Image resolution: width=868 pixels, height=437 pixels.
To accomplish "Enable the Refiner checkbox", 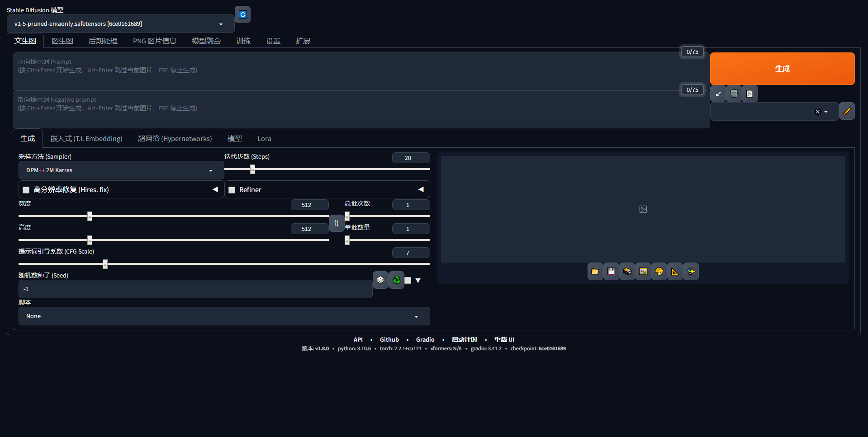I will [x=232, y=190].
